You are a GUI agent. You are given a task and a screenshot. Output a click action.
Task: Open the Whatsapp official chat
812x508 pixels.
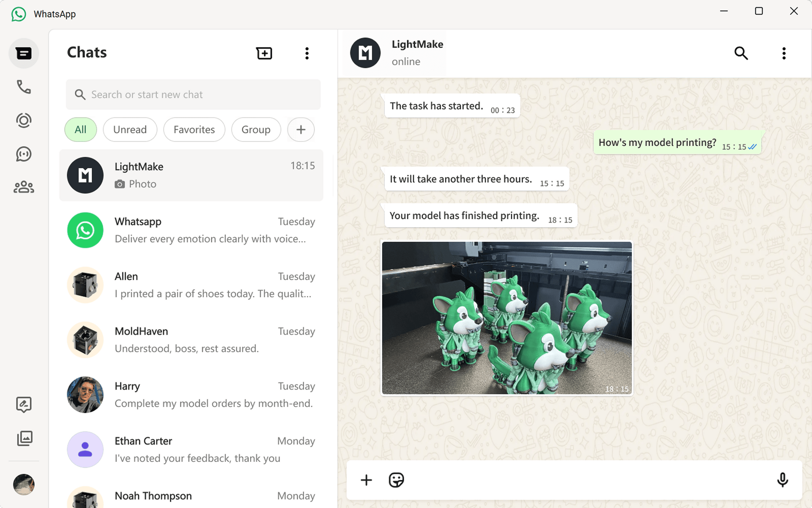tap(191, 230)
